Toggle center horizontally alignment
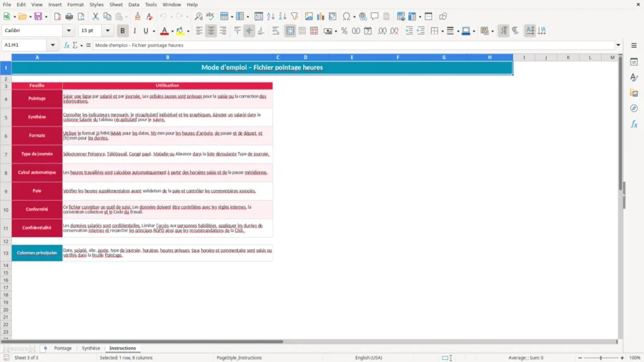The height and width of the screenshot is (362, 644). click(x=211, y=31)
